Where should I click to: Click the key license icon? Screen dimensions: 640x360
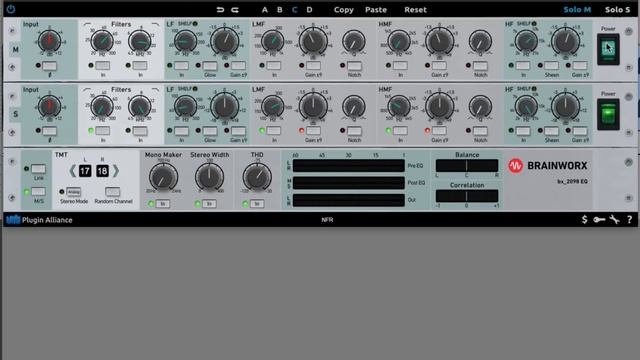(599, 220)
